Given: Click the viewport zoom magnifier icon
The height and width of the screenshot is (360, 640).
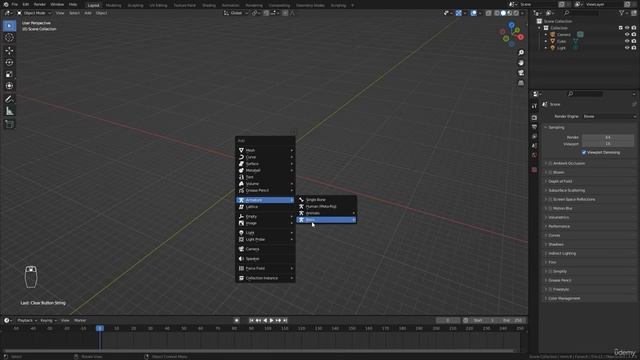Looking at the screenshot, I should click(521, 53).
